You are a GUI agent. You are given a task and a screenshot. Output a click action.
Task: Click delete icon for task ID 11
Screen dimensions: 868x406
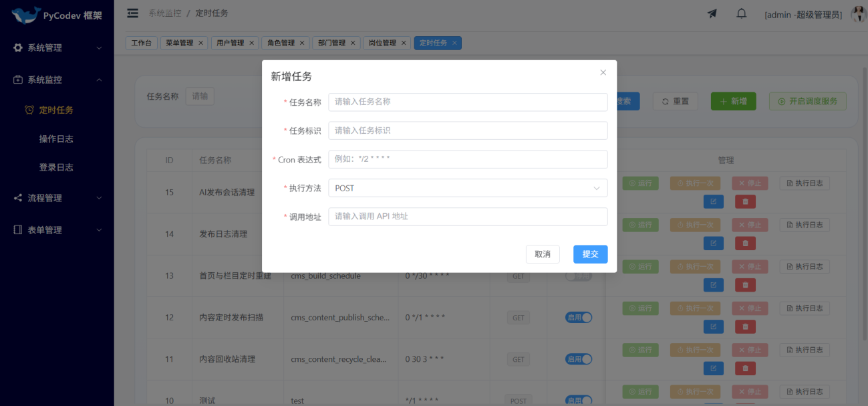point(746,369)
